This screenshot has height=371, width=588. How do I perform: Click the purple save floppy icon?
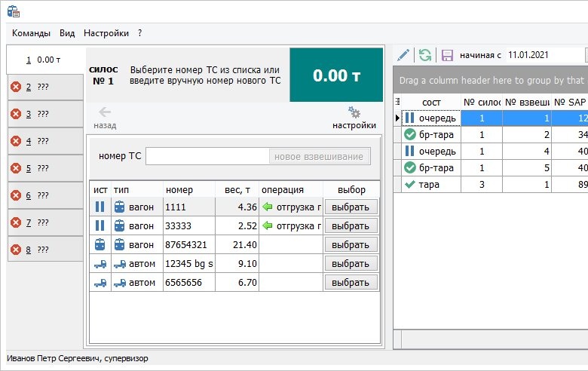point(447,55)
